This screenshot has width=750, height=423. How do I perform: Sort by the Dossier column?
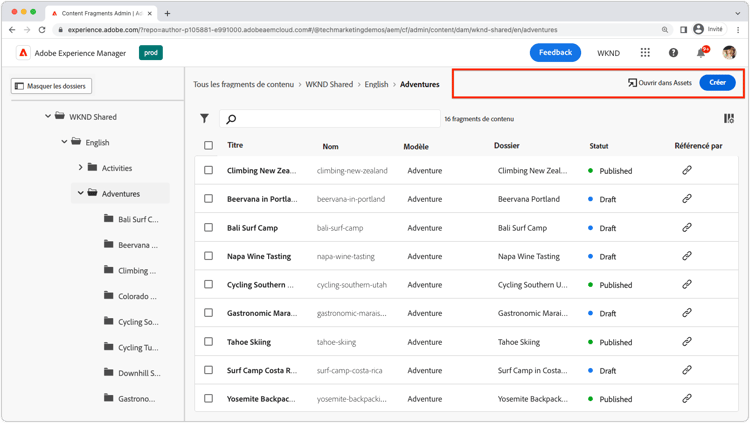(507, 145)
